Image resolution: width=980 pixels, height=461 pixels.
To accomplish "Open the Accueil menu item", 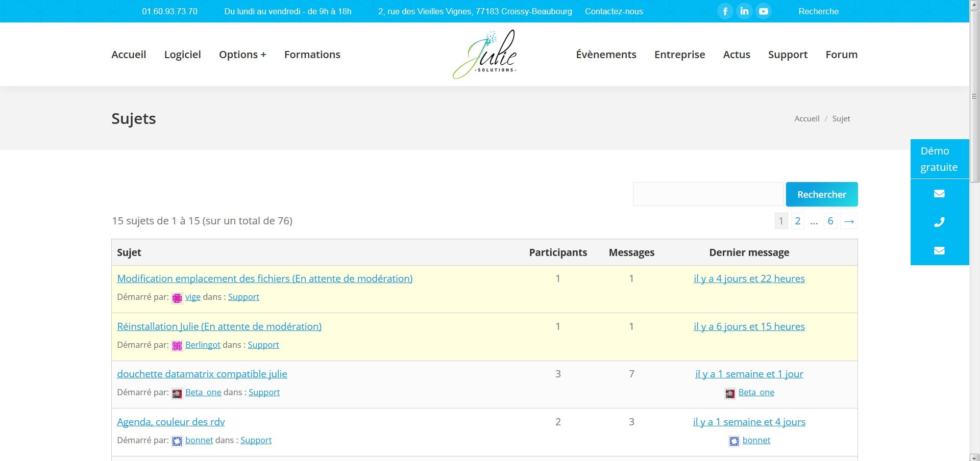I will click(x=129, y=55).
